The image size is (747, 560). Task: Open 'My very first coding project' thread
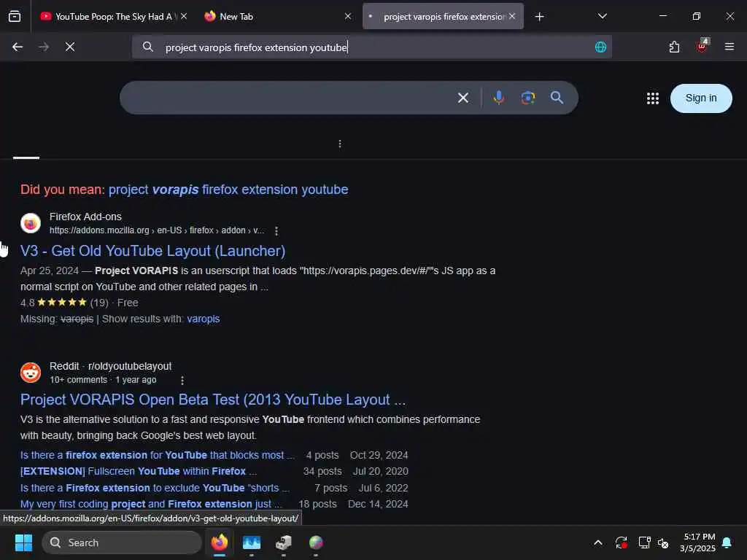click(151, 504)
